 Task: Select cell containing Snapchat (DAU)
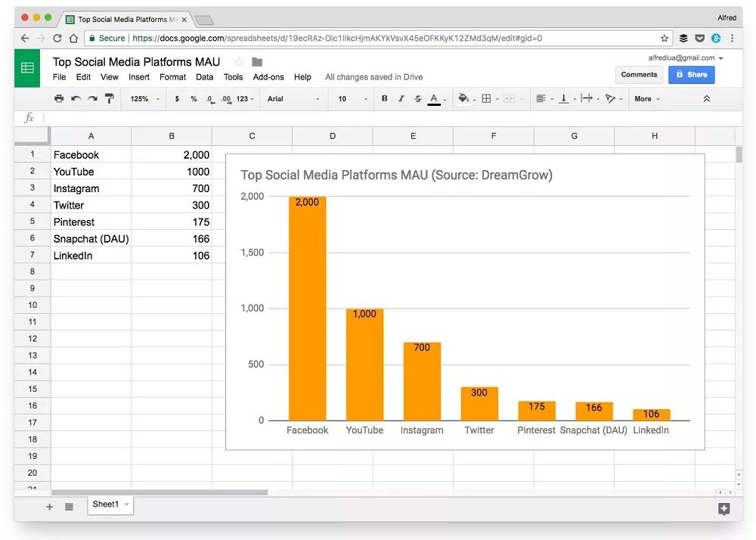point(91,239)
